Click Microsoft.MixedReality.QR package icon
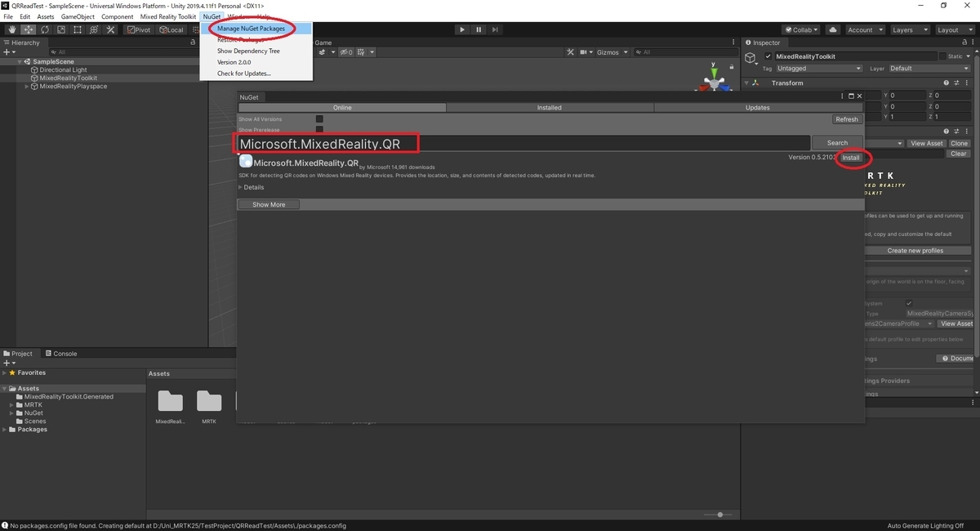The width and height of the screenshot is (980, 531). point(245,161)
